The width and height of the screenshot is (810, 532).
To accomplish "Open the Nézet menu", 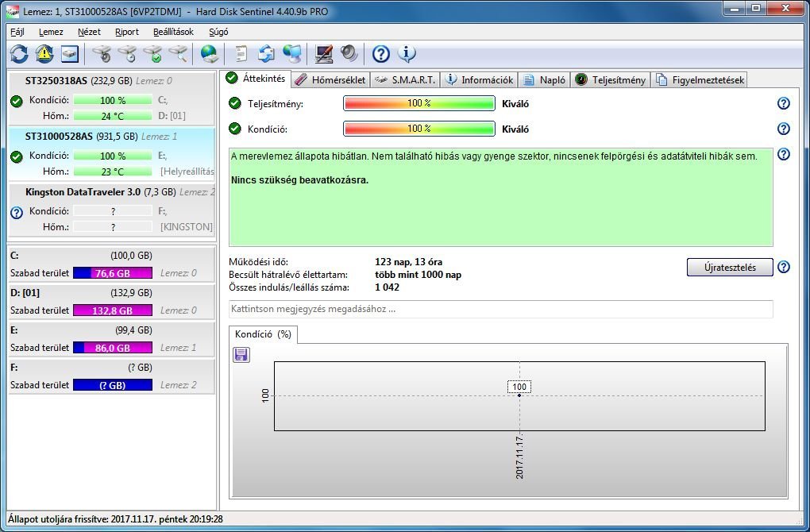I will (89, 32).
